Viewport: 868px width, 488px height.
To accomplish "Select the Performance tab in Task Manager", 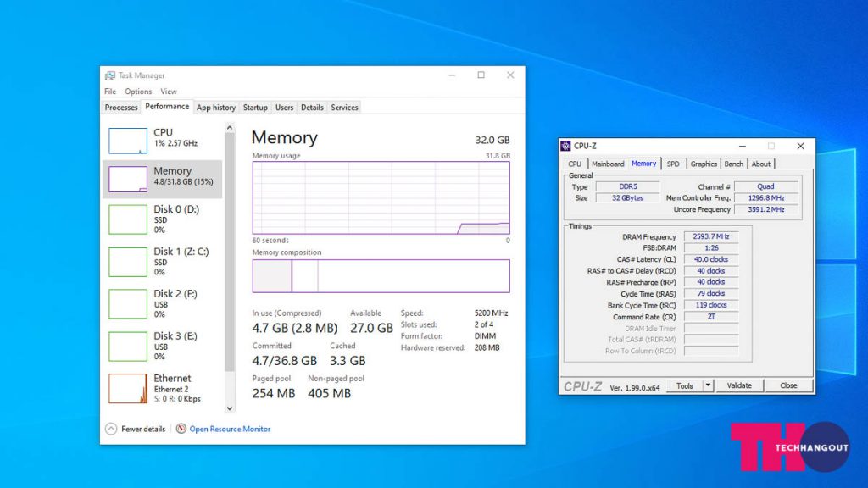I will point(167,106).
